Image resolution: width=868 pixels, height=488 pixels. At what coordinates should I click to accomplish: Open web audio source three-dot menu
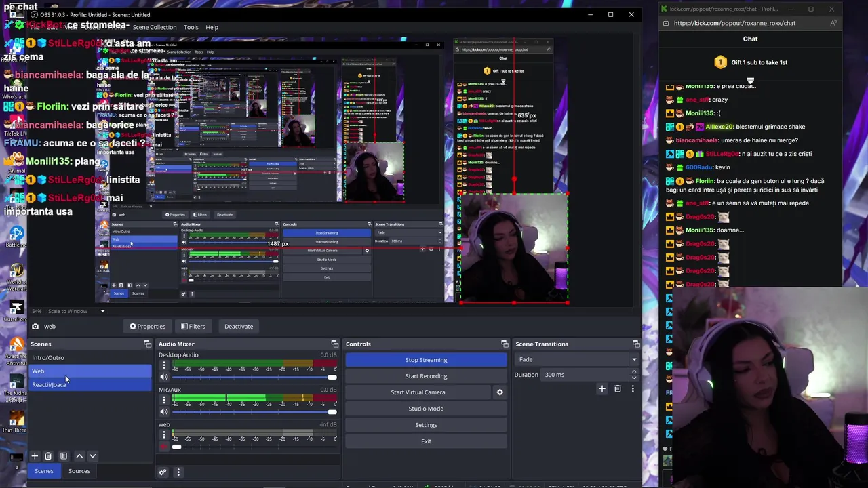(x=163, y=434)
